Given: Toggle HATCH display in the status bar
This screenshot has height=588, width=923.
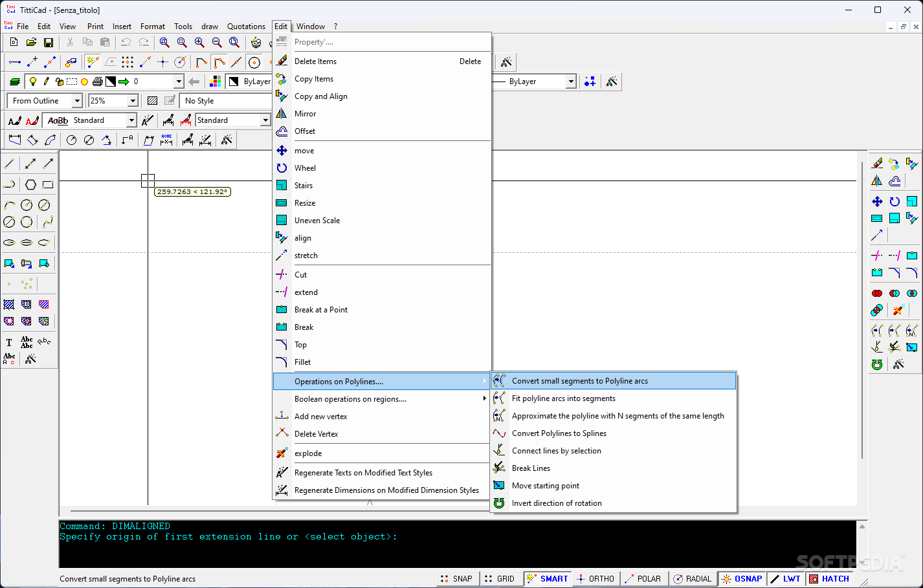Looking at the screenshot, I should point(829,579).
